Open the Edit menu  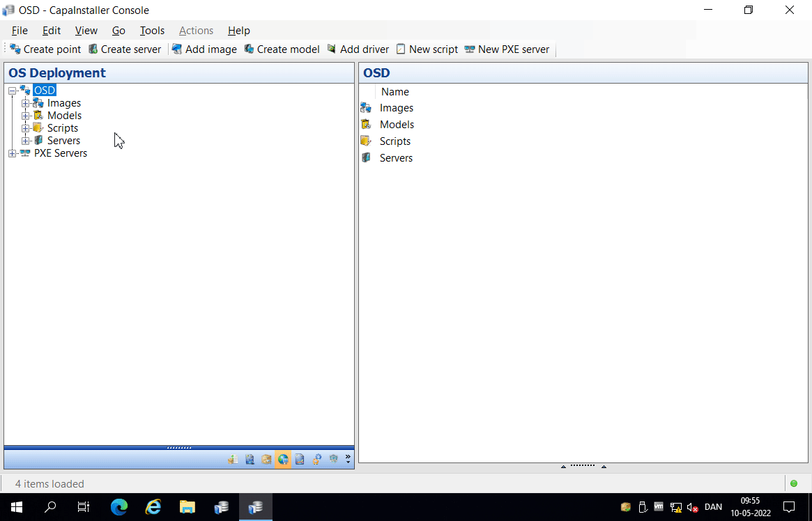click(x=52, y=31)
